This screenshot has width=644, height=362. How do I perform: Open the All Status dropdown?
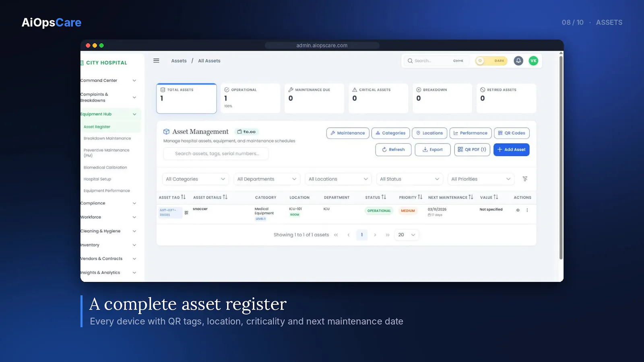click(409, 179)
